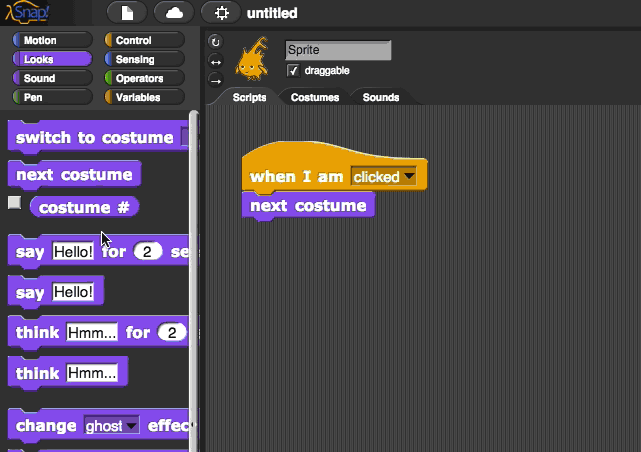This screenshot has width=641, height=452.
Task: Open the settings gear menu
Action: click(221, 13)
